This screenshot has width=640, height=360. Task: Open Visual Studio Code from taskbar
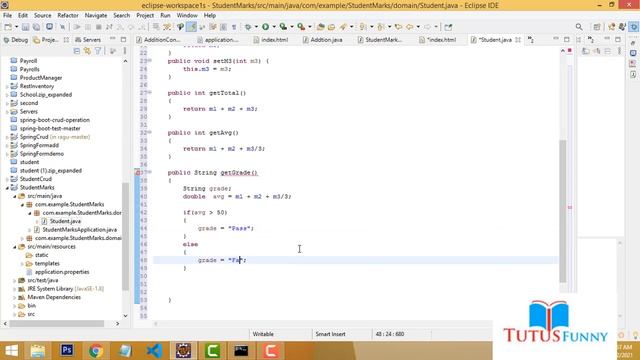tap(154, 350)
